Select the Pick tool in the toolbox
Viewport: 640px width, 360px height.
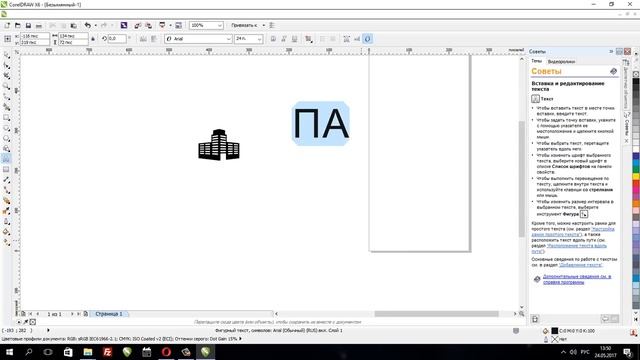pyautogui.click(x=7, y=55)
